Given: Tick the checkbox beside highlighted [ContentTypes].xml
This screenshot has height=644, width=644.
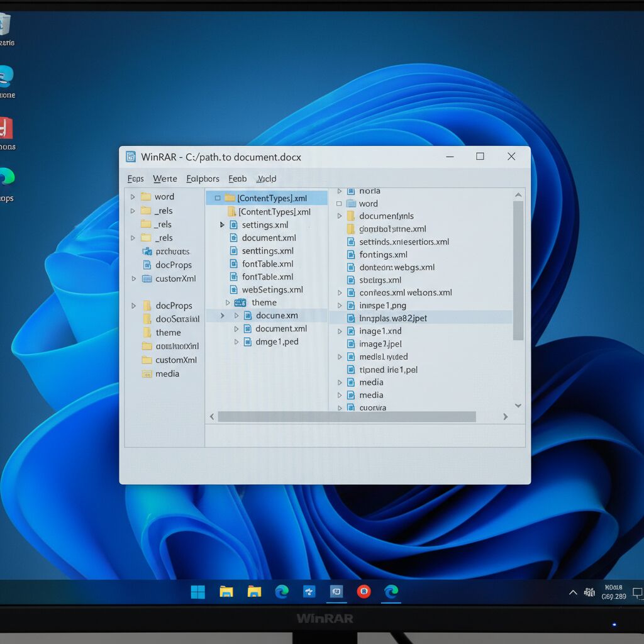Looking at the screenshot, I should (218, 198).
